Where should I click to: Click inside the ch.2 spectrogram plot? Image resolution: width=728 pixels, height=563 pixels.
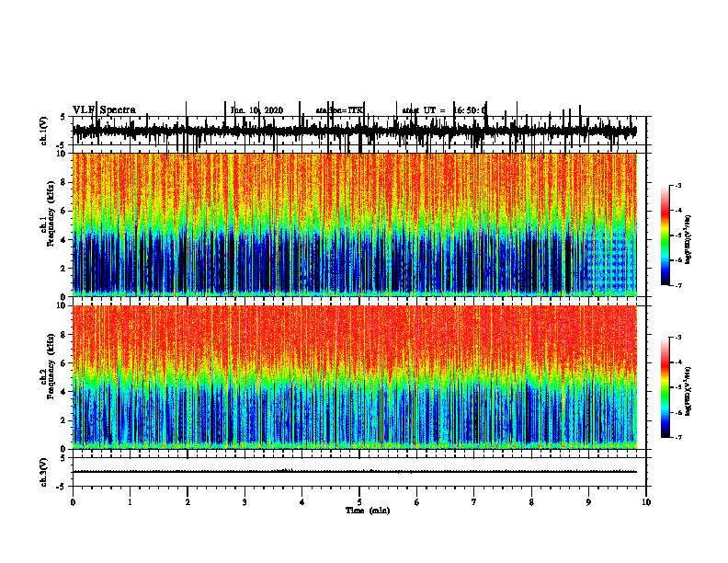point(354,377)
